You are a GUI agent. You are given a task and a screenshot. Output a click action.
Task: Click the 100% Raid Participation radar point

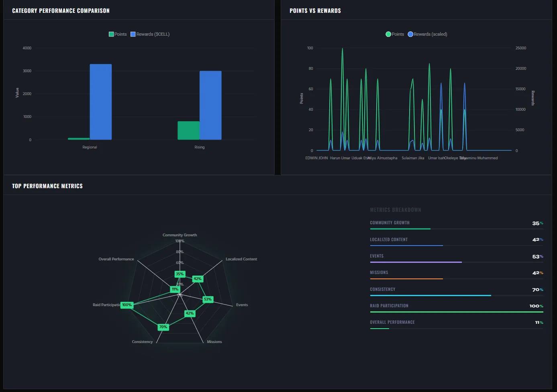pyautogui.click(x=127, y=305)
